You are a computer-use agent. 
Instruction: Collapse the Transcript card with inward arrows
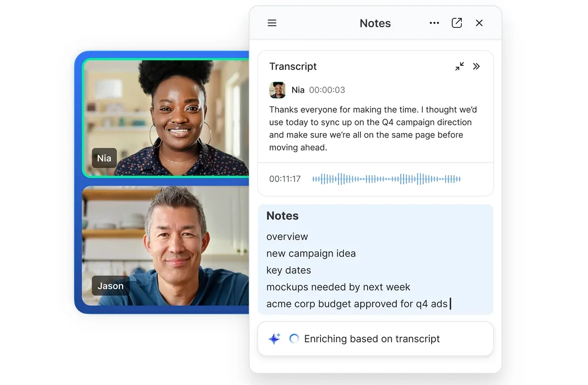point(459,67)
